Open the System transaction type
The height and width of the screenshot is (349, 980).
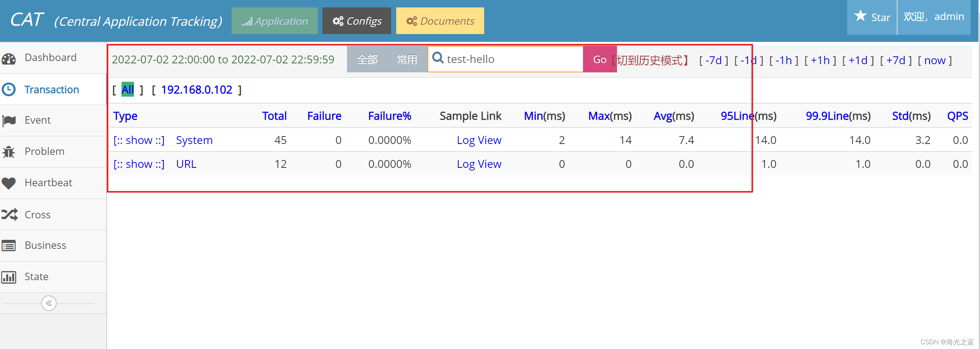point(194,140)
